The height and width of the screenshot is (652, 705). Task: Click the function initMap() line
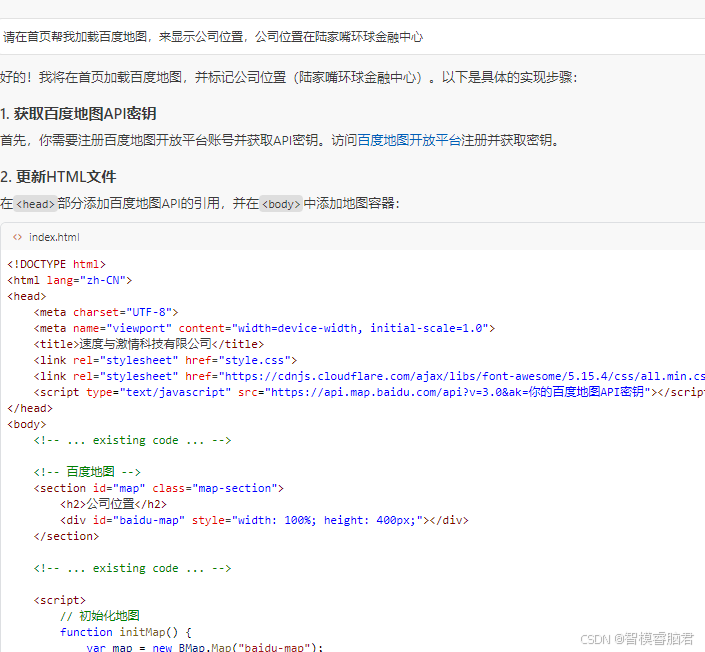coord(126,632)
